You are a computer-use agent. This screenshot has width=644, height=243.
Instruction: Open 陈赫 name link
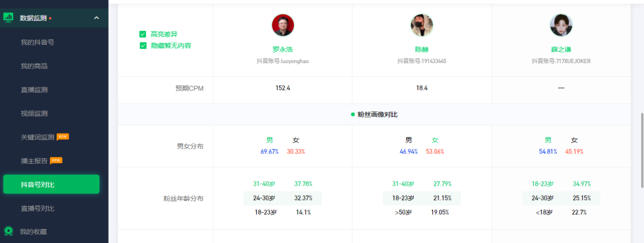(422, 49)
